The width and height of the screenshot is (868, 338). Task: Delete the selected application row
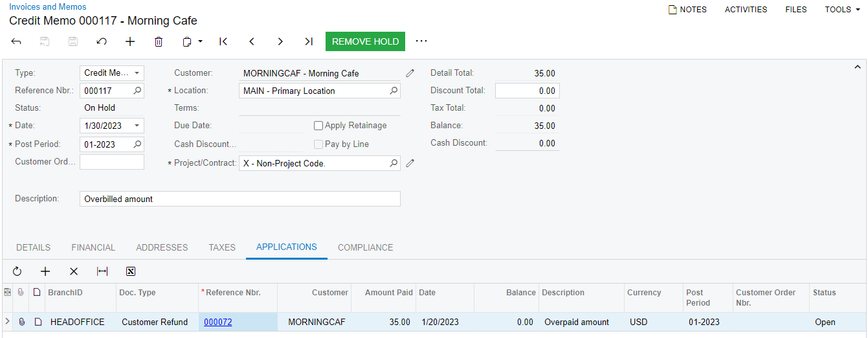click(x=74, y=271)
